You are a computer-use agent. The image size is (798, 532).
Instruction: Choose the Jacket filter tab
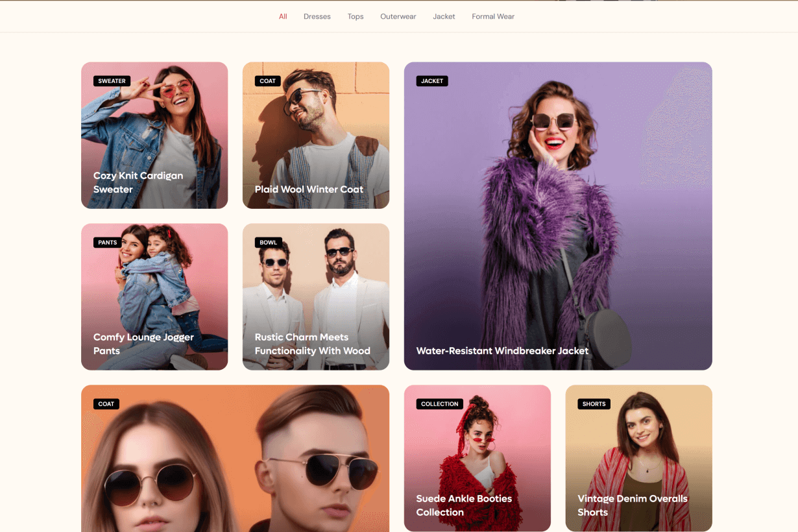pyautogui.click(x=444, y=16)
